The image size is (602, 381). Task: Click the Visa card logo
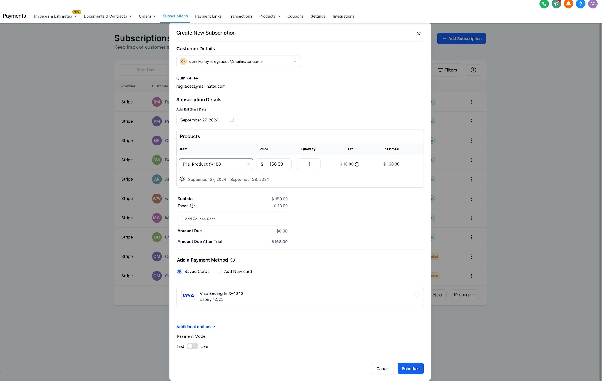188,295
